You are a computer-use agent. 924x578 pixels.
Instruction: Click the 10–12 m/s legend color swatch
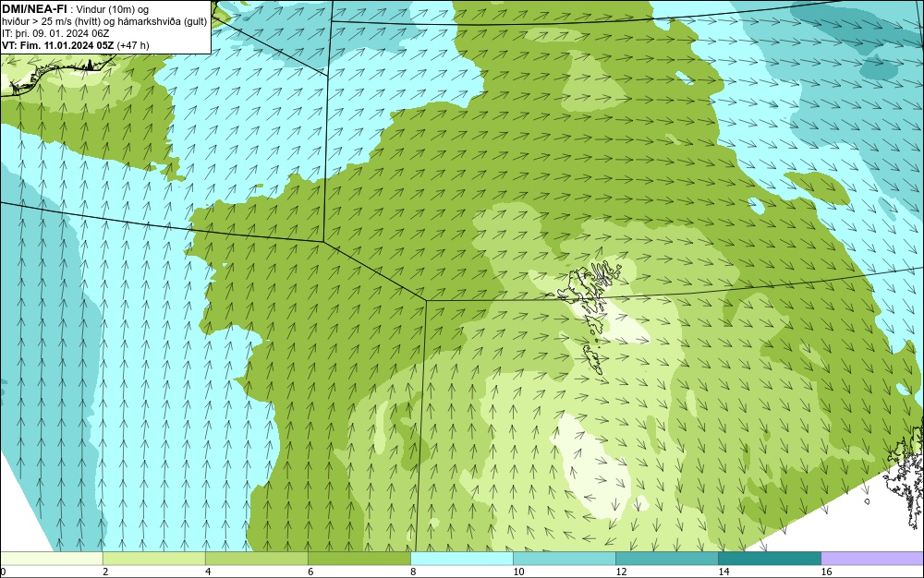(x=564, y=558)
